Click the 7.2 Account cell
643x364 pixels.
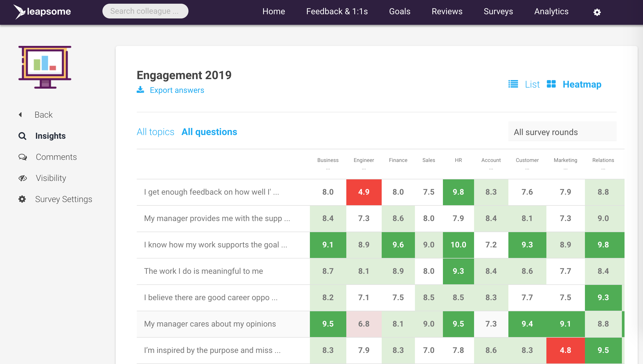(x=491, y=245)
